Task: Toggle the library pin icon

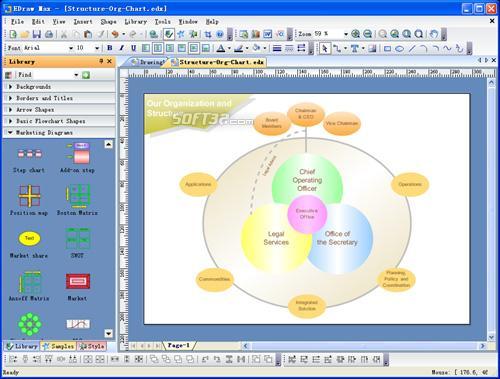Action: tap(101, 61)
